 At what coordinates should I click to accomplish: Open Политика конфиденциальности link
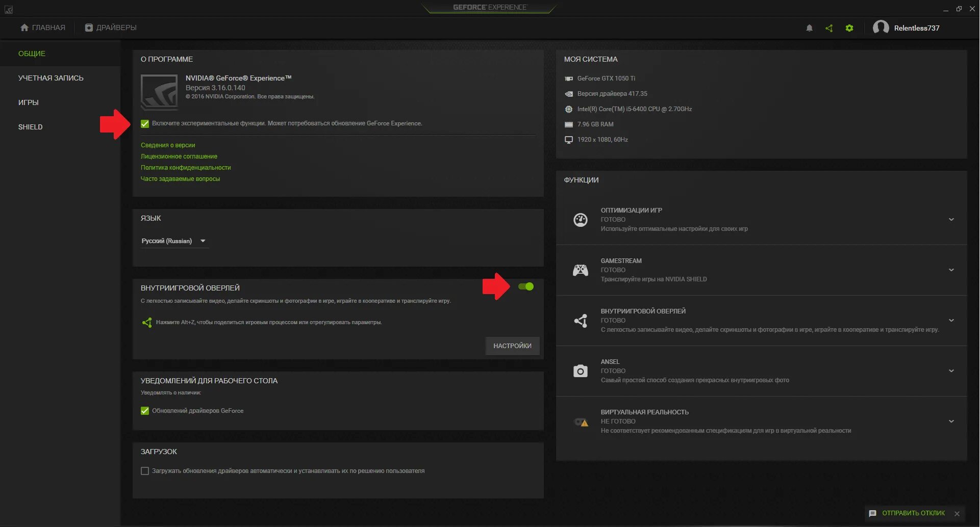tap(186, 168)
